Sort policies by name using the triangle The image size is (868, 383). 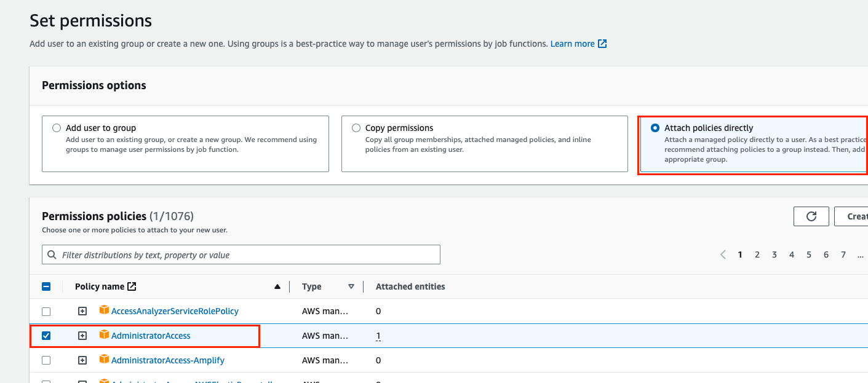(277, 286)
